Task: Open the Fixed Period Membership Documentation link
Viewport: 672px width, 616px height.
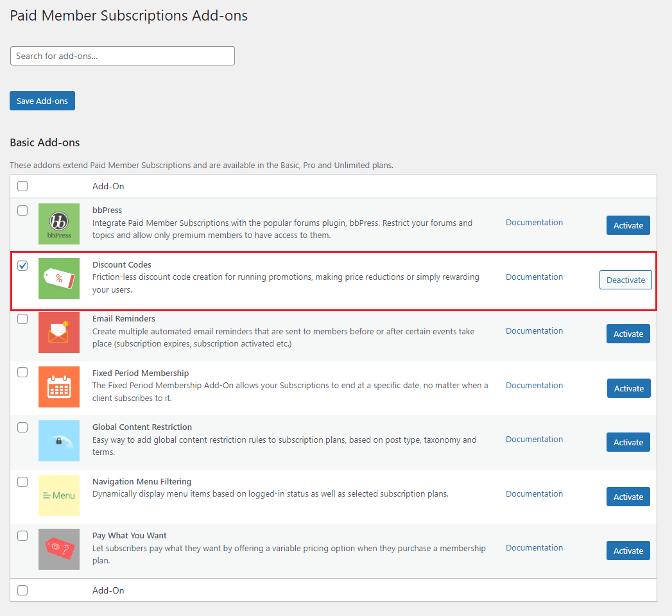Action: (x=534, y=385)
